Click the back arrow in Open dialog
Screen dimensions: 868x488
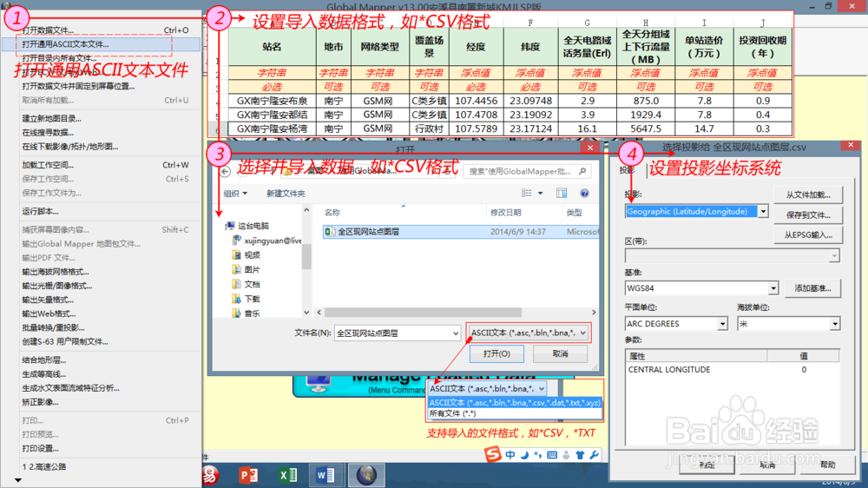[226, 172]
